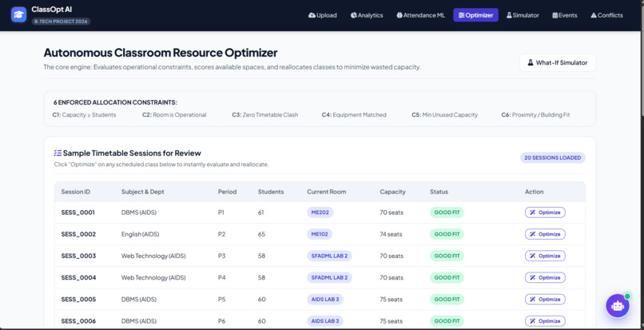The image size is (644, 330).
Task: Click the Students column header
Action: pos(271,192)
